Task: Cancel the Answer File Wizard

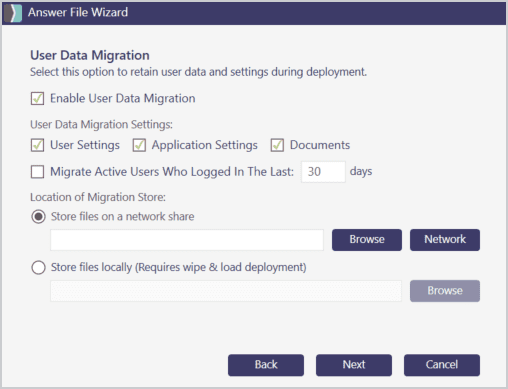Action: click(x=442, y=365)
